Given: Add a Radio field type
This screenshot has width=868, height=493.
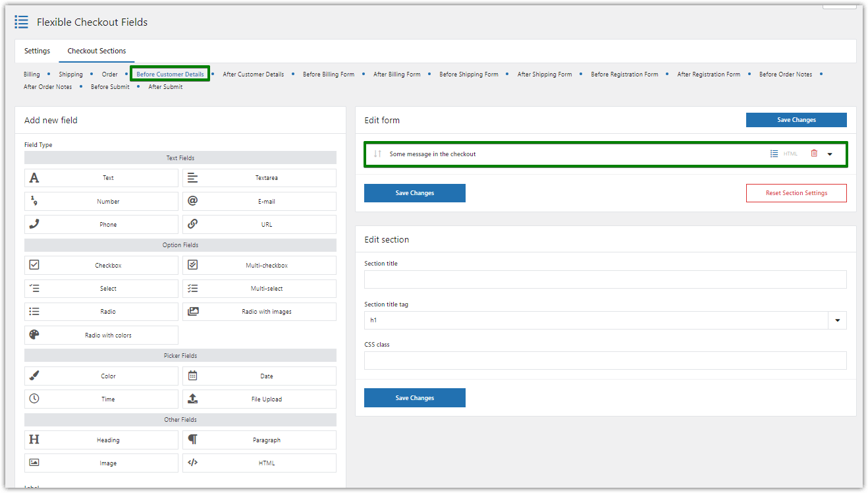Looking at the screenshot, I should click(101, 311).
